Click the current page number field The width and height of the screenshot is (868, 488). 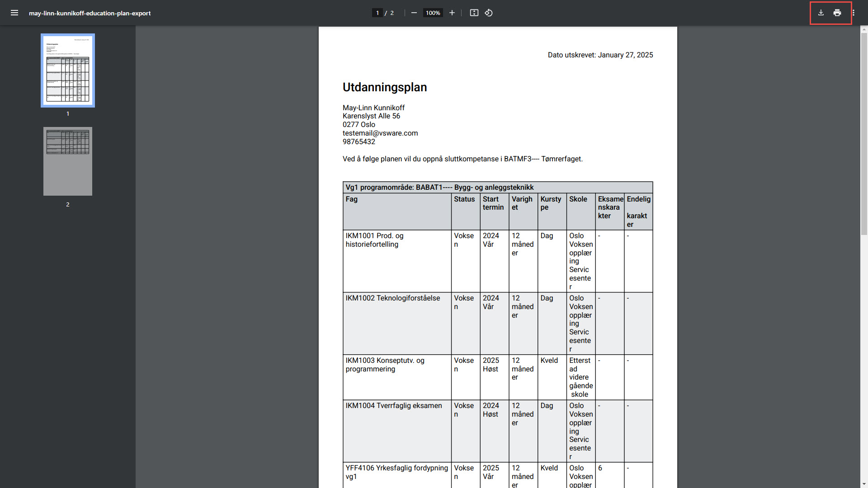(377, 13)
